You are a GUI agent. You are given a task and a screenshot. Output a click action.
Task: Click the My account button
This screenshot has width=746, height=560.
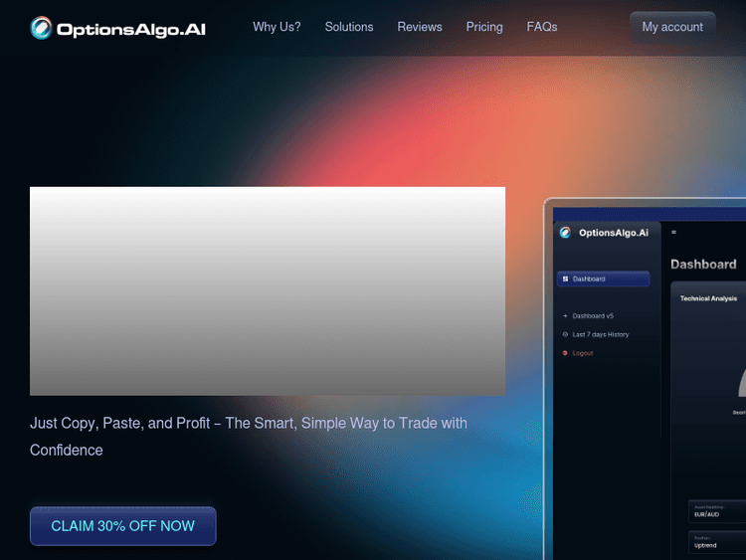[x=672, y=28]
